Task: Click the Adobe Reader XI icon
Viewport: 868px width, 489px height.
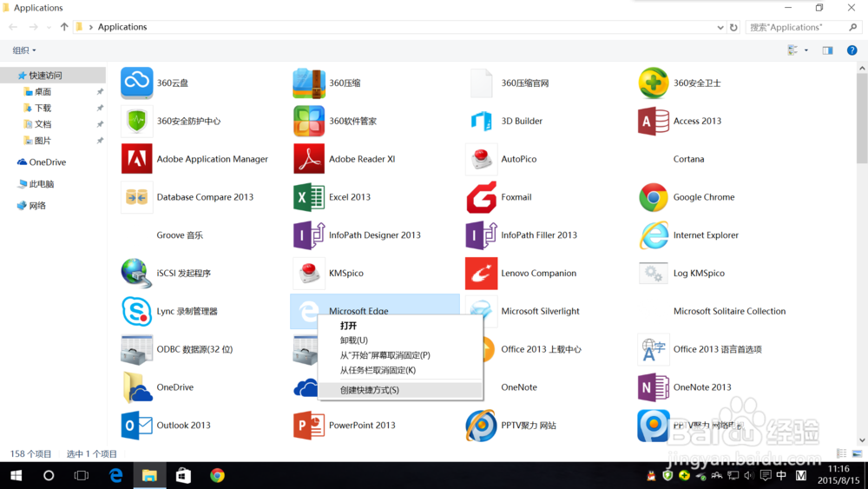Action: click(309, 159)
